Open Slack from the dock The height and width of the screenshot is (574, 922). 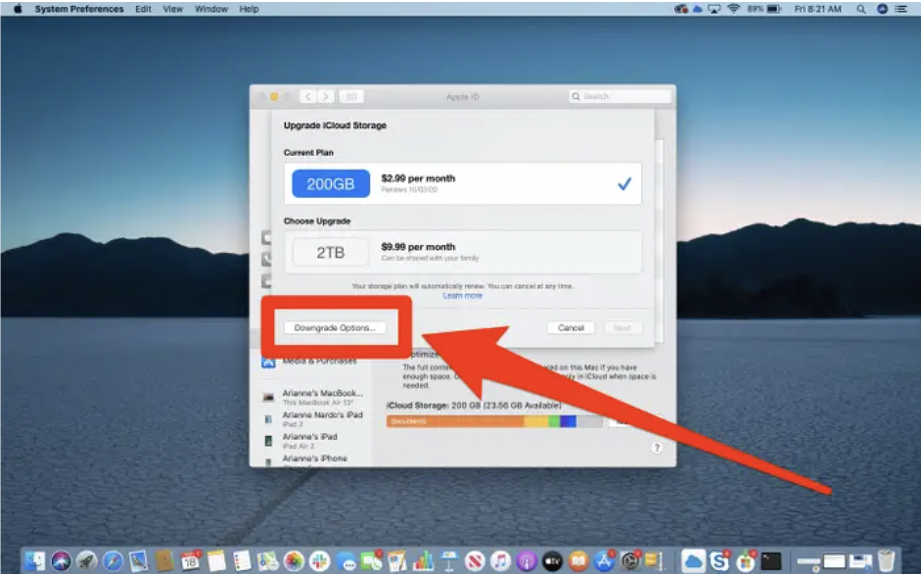click(x=320, y=561)
